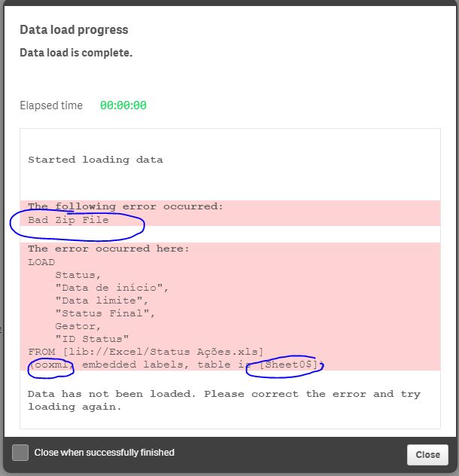Select the "Bad Zip File" error message
The width and height of the screenshot is (459, 476).
tap(68, 220)
